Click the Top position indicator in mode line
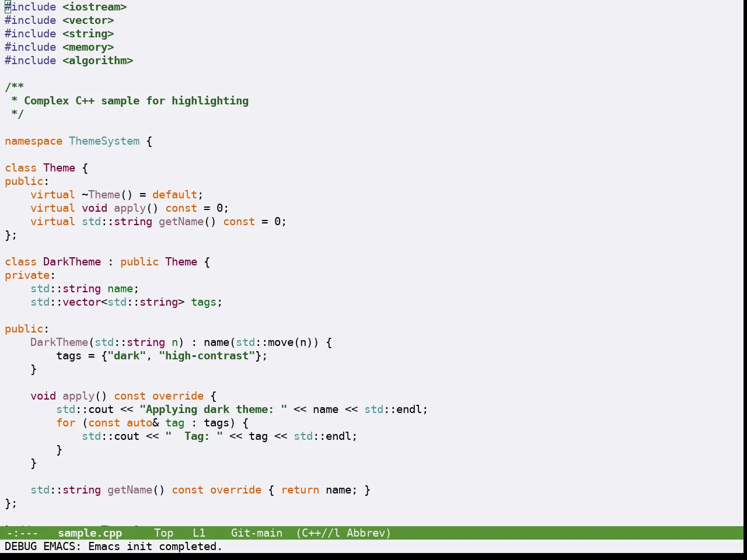The width and height of the screenshot is (747, 560). point(163,533)
